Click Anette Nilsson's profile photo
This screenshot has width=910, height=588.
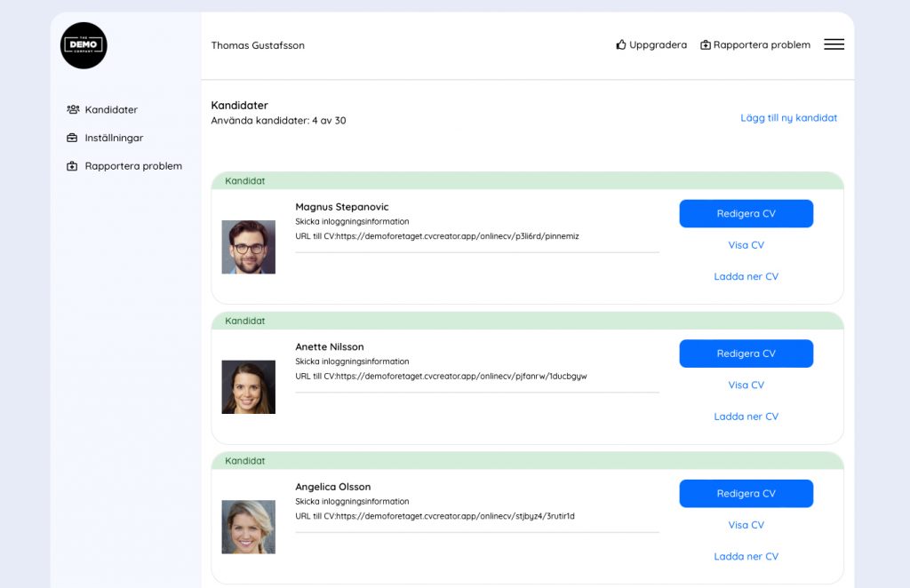(x=249, y=387)
